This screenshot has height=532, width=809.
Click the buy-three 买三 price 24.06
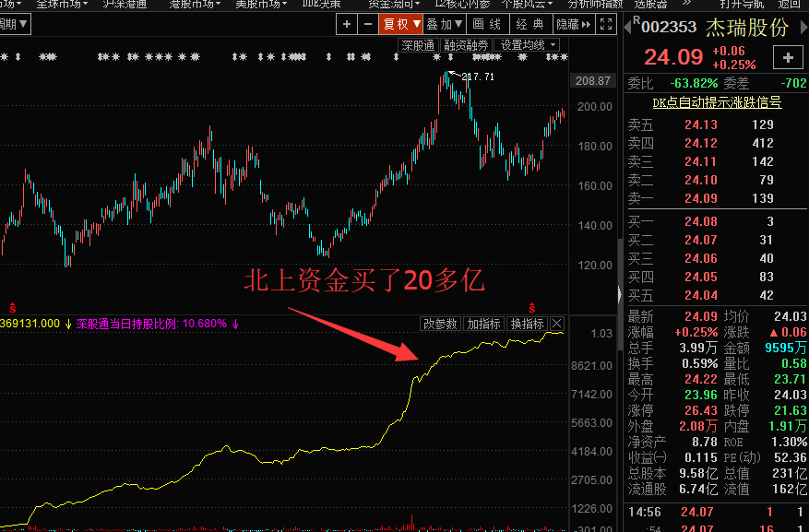701,258
